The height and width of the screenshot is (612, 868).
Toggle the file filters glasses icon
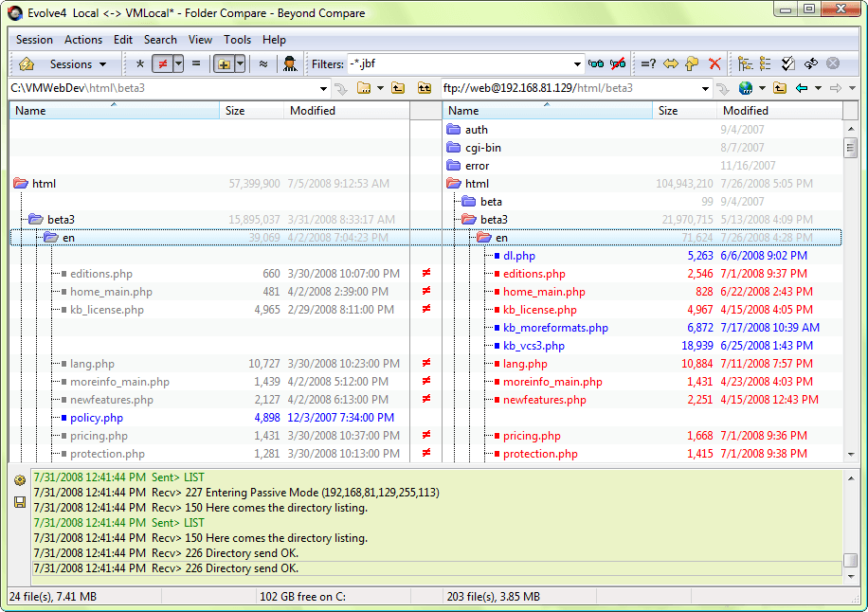596,64
